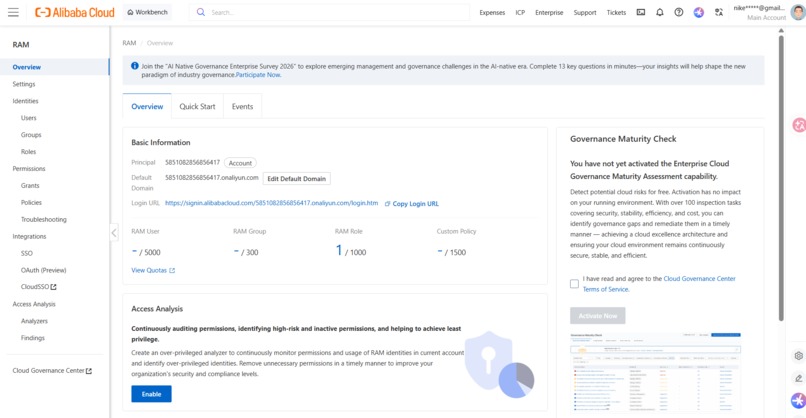Image resolution: width=806 pixels, height=418 pixels.
Task: Launch Cloud Shell terminal icon
Action: pos(641,12)
